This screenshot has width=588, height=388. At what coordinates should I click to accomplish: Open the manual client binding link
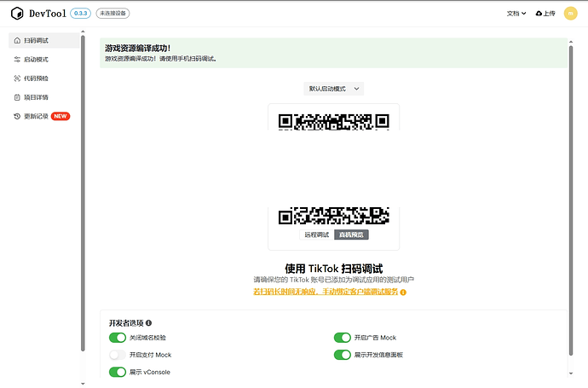pyautogui.click(x=326, y=292)
